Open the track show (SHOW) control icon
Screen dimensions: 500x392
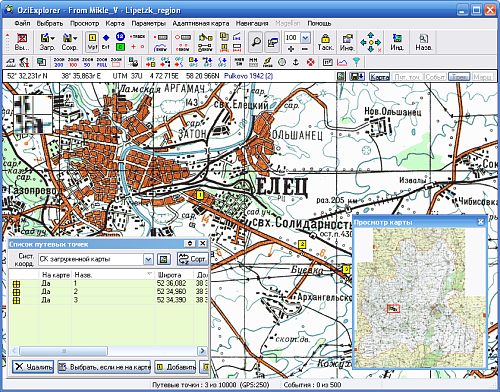click(x=161, y=48)
